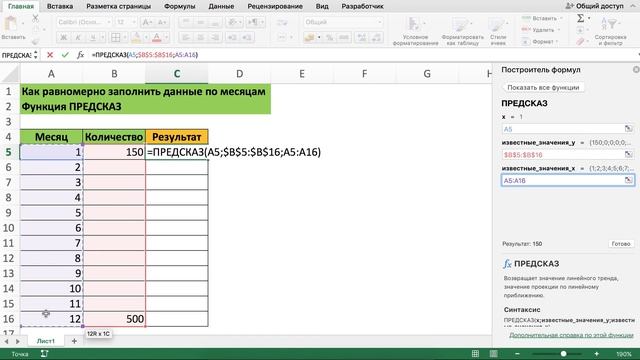Viewport: 640px width, 360px height.
Task: Click the font color red A icon
Action: (156, 38)
